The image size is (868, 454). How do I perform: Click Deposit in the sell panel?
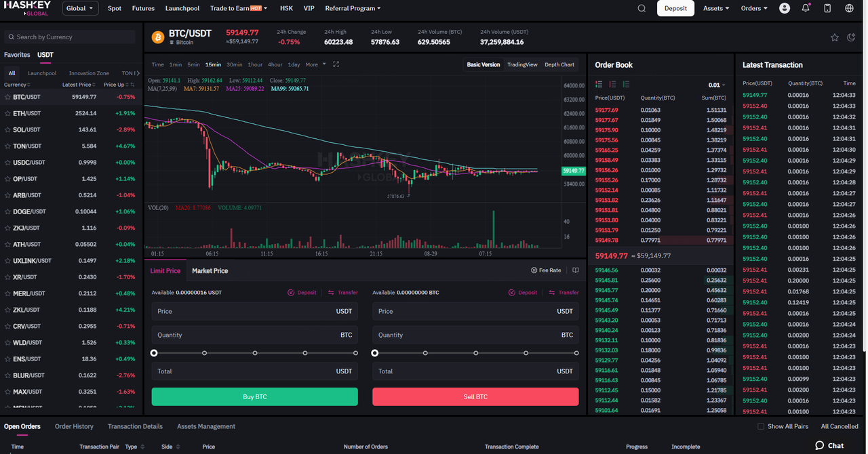523,293
